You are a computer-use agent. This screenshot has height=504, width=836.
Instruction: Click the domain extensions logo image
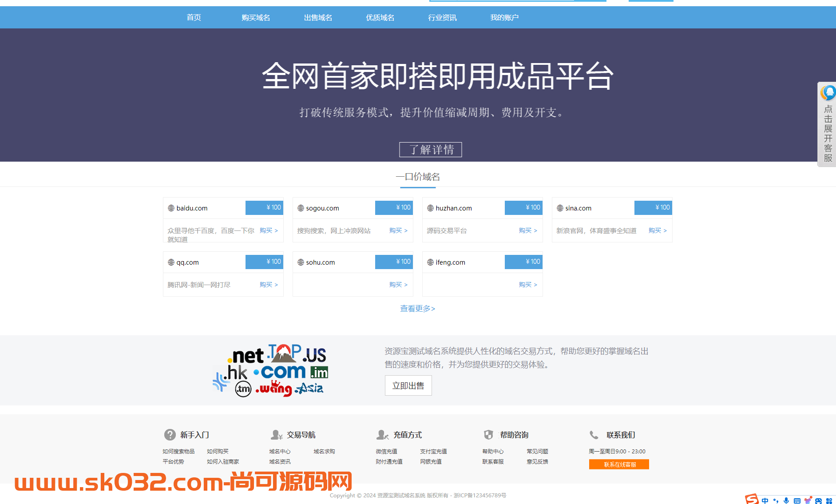tap(270, 370)
